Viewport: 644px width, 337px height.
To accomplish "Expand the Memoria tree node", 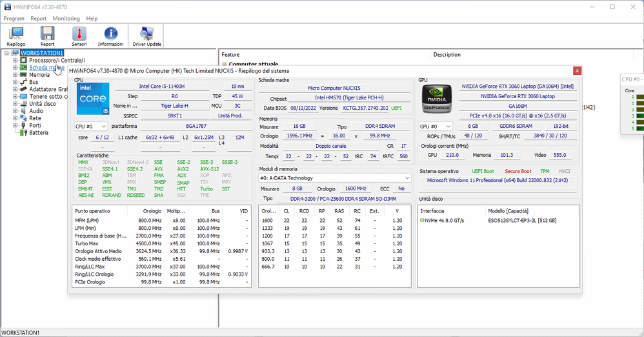I will [15, 75].
